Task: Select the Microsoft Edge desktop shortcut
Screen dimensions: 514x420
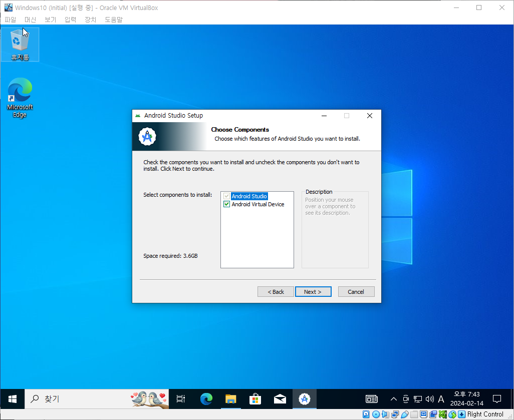Action: (x=20, y=98)
